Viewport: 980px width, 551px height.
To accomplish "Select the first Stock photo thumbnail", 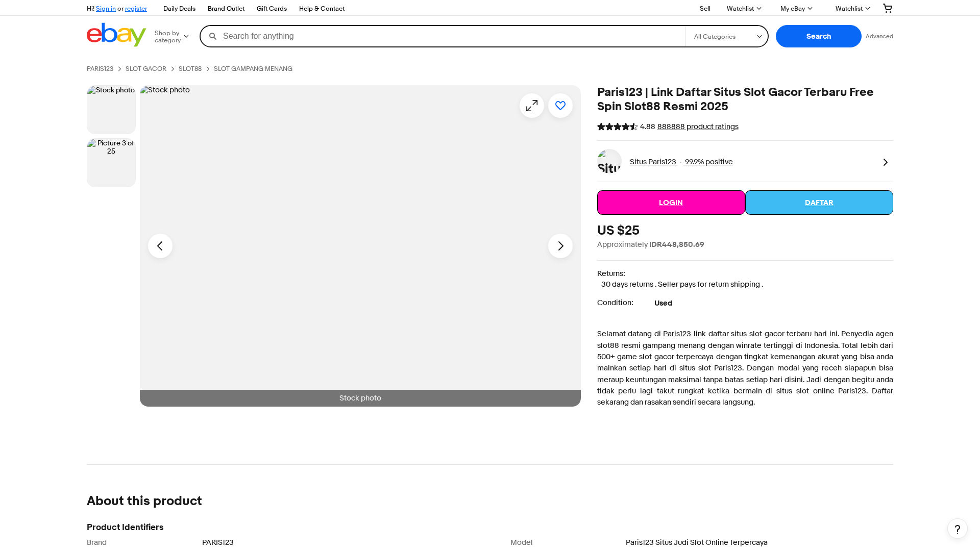I will click(111, 110).
